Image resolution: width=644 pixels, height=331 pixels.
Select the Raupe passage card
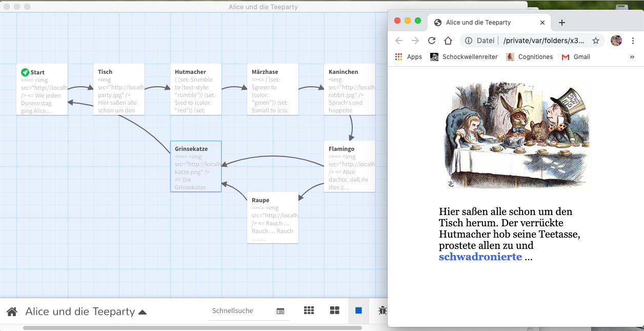[273, 218]
